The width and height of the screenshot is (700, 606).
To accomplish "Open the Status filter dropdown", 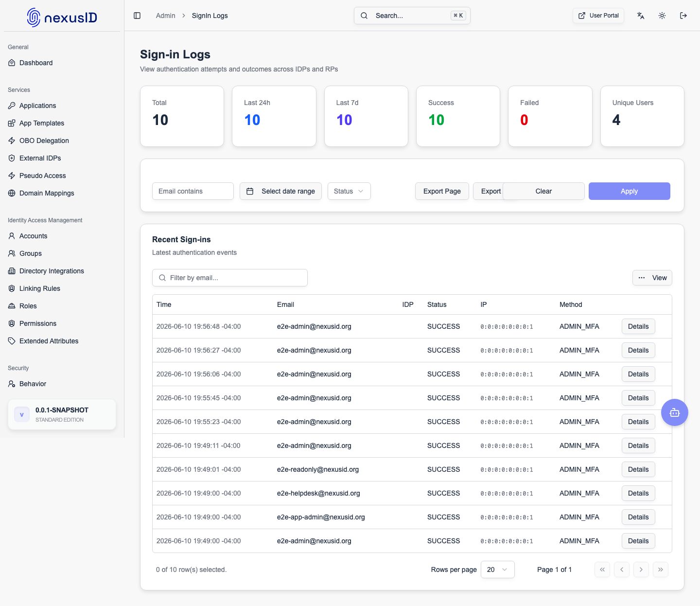I will (x=349, y=191).
